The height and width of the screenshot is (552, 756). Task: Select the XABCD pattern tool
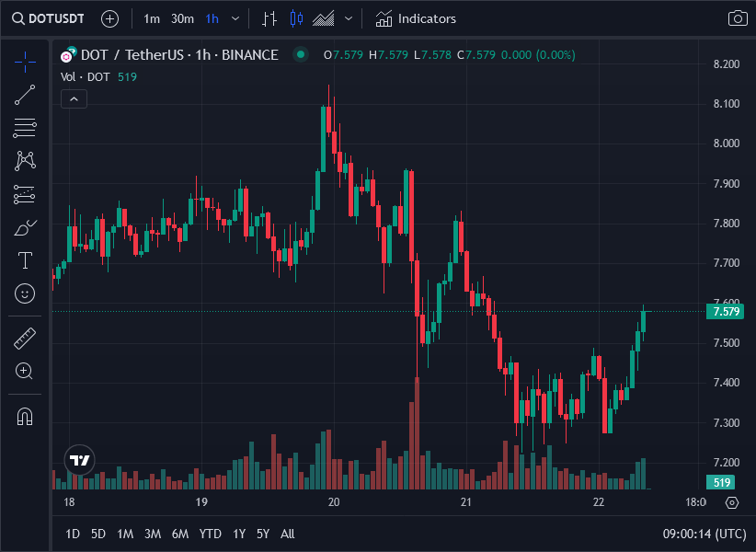(24, 160)
